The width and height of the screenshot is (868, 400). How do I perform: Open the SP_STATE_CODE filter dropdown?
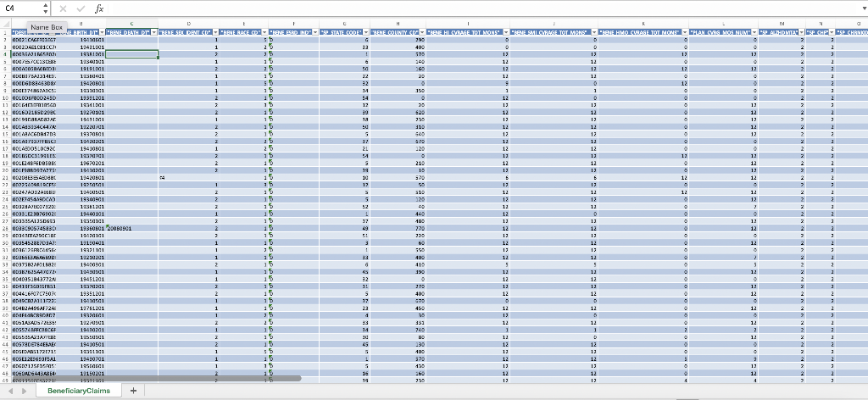(x=366, y=32)
